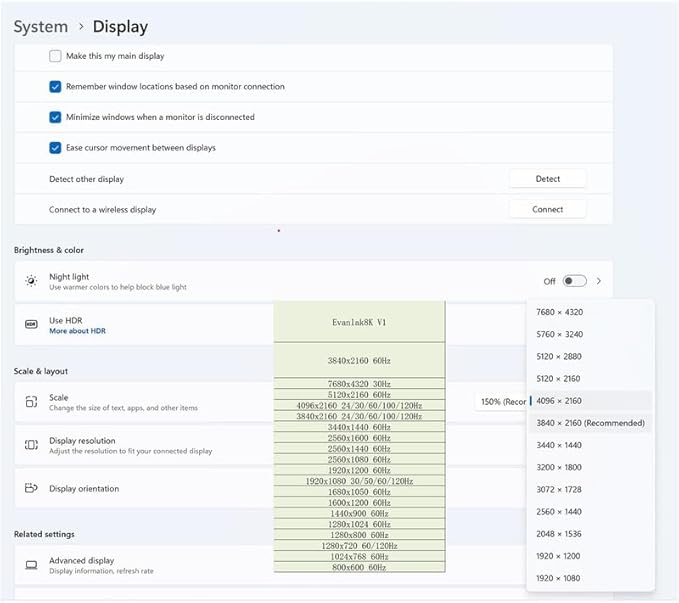Click the Detect button

pyautogui.click(x=547, y=179)
